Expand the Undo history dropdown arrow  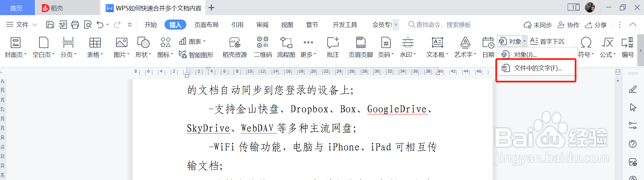coord(108,25)
